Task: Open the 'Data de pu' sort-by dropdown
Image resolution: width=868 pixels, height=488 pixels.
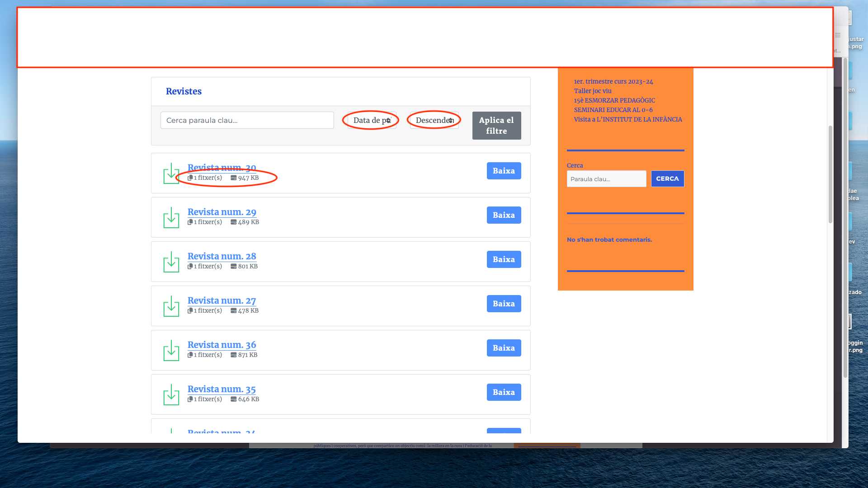Action: 372,120
